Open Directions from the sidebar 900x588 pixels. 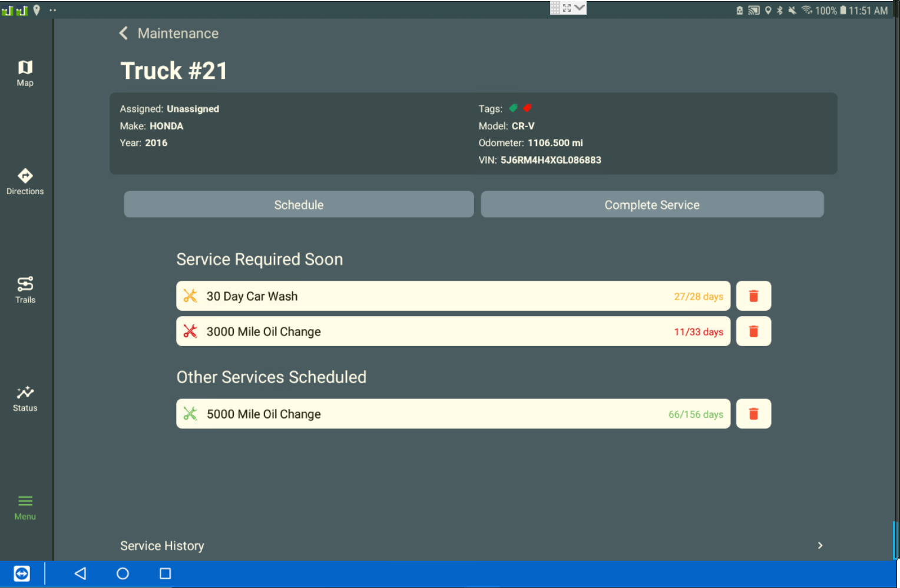pos(25,182)
